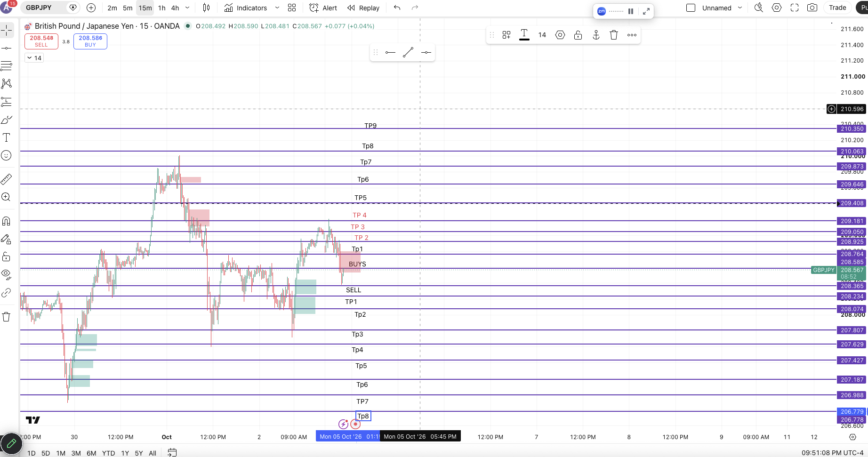
Task: Select the 15m timeframe
Action: click(145, 8)
